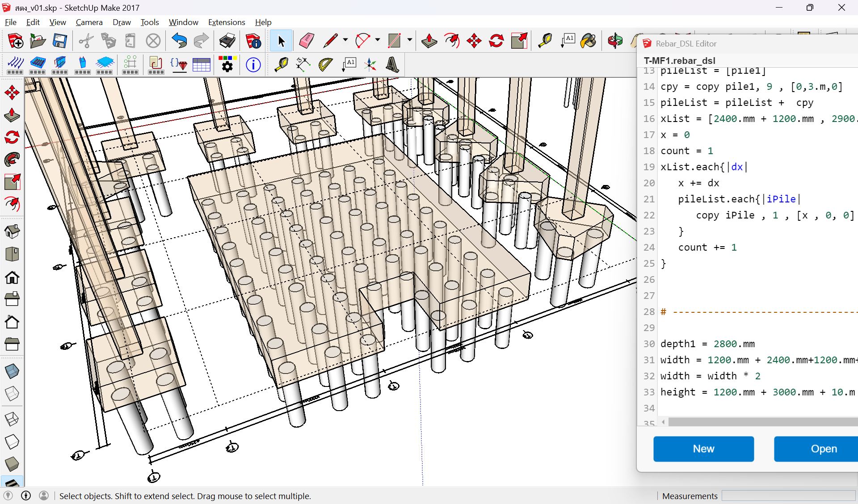
Task: Expand the Rectangle shape tool dropdown arrow
Action: click(409, 40)
